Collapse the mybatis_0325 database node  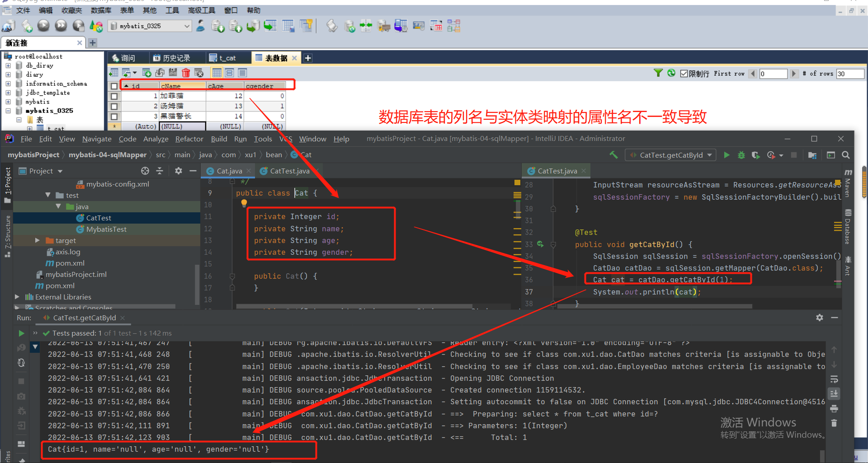8,111
